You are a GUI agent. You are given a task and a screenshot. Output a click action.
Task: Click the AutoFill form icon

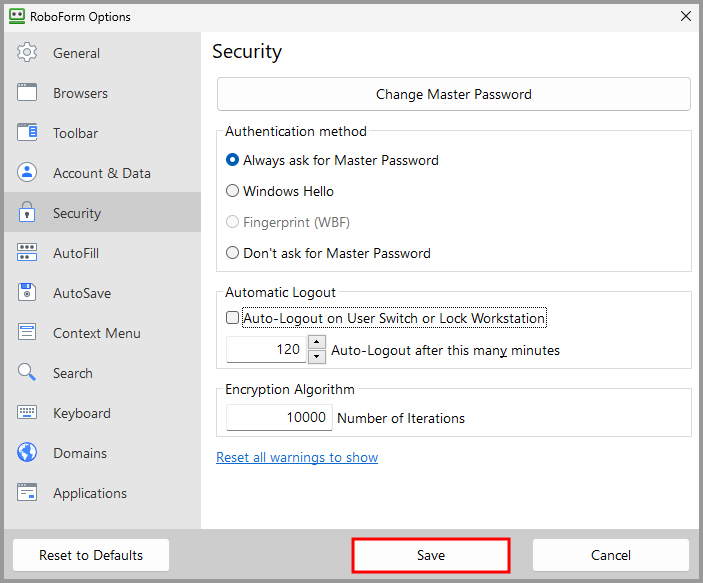pos(27,252)
